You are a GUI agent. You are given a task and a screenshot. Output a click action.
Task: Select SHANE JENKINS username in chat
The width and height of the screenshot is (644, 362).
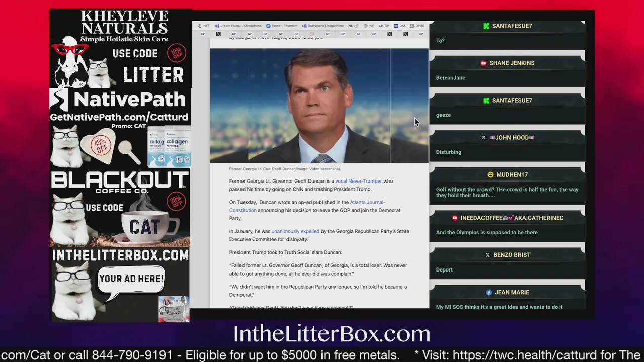pyautogui.click(x=512, y=63)
